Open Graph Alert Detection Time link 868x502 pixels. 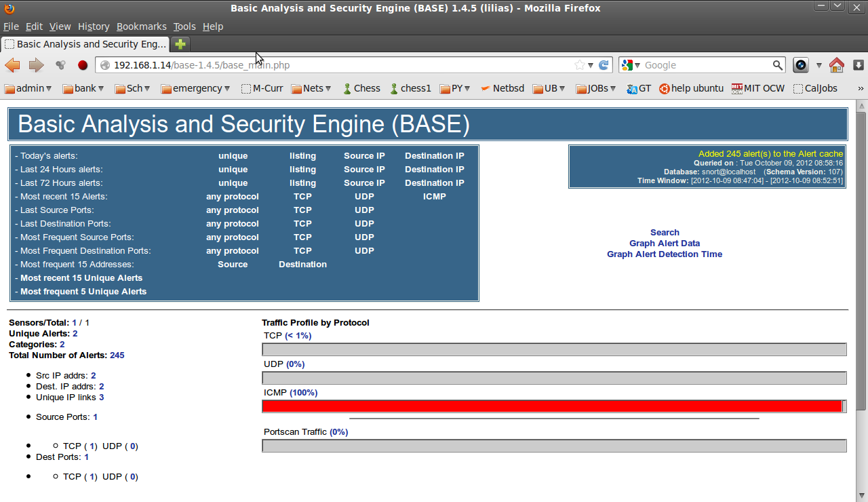click(665, 254)
